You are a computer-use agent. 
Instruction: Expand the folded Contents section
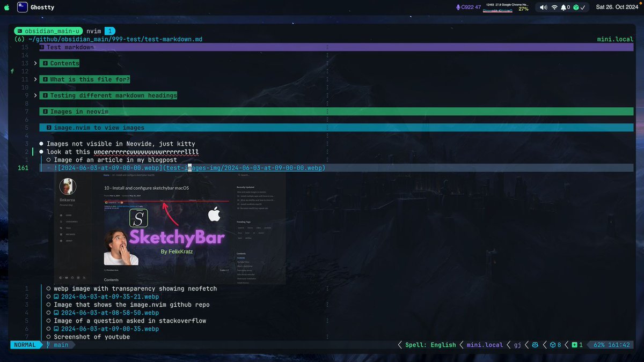coord(35,63)
